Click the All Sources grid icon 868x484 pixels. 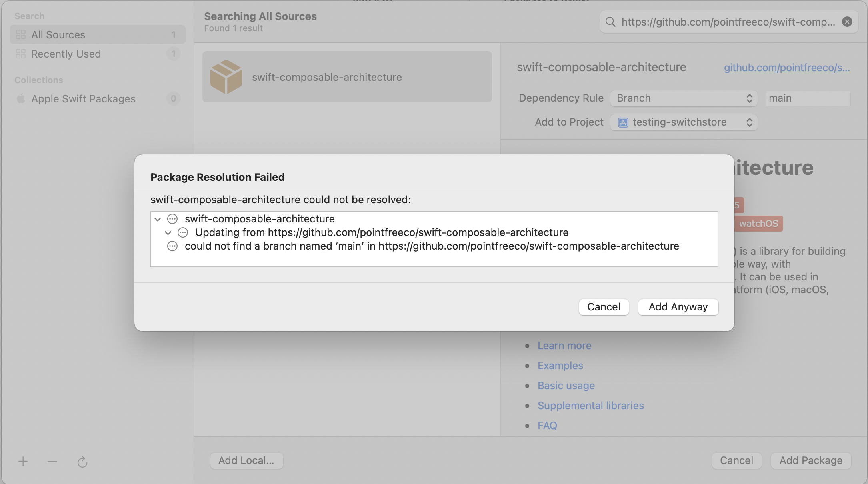point(21,35)
